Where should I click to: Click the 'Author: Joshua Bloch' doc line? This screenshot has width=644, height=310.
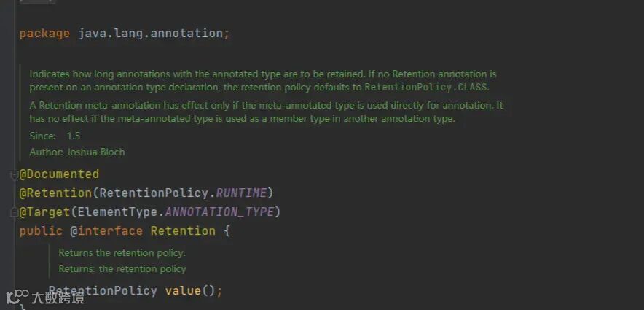pyautogui.click(x=76, y=152)
